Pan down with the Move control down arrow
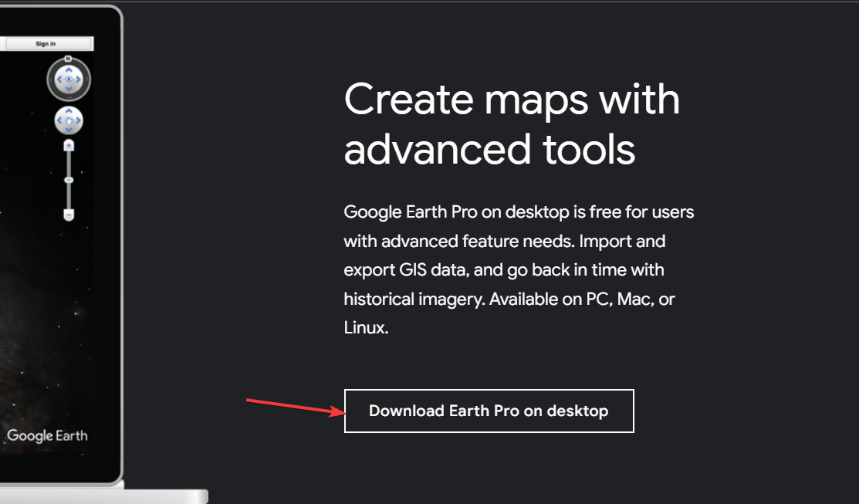The image size is (859, 504). (x=69, y=128)
